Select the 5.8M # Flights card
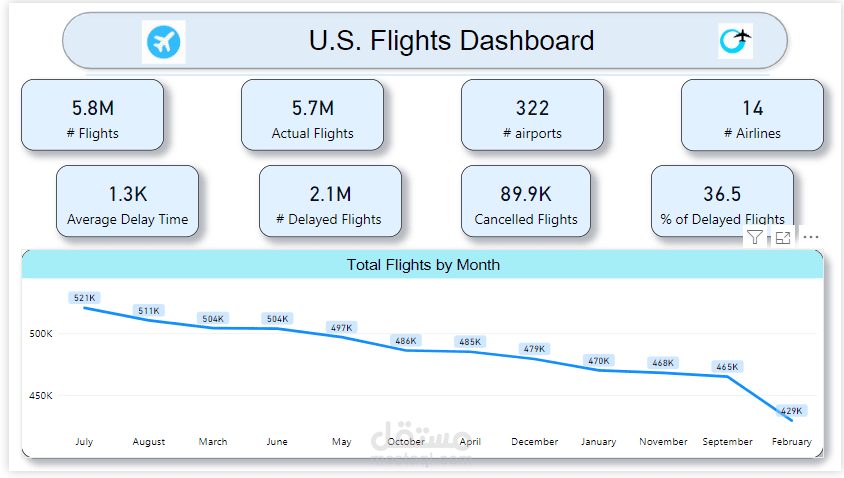Screen dimensions: 844x478 click(x=93, y=115)
